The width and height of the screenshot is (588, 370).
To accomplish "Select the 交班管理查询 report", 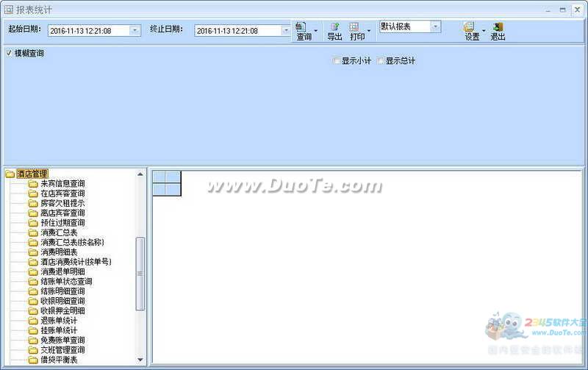I will coord(62,349).
